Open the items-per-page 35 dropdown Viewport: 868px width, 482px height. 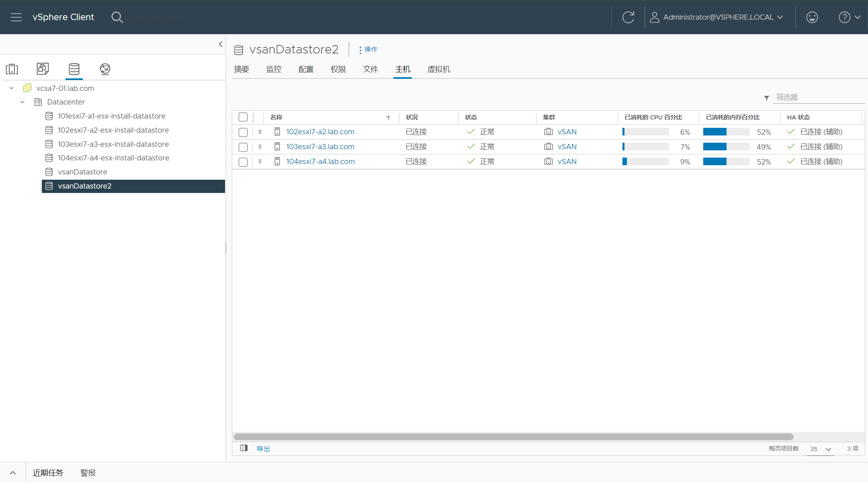[x=820, y=449]
